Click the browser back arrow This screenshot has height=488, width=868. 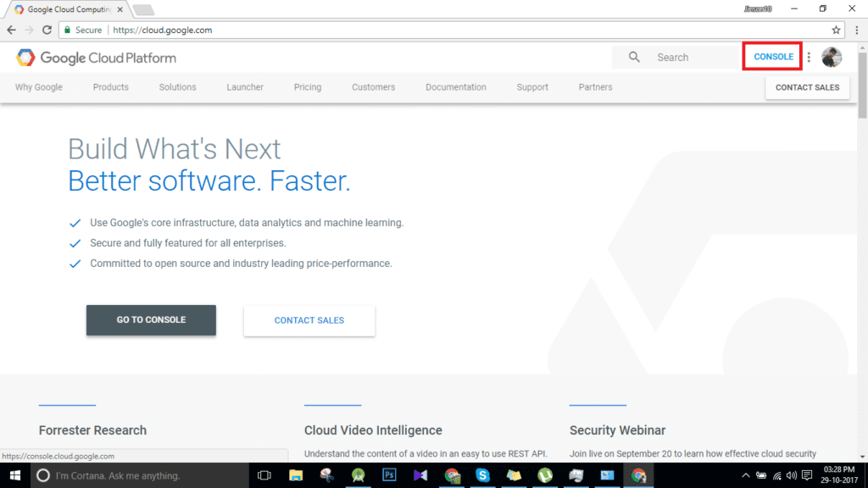coord(12,30)
